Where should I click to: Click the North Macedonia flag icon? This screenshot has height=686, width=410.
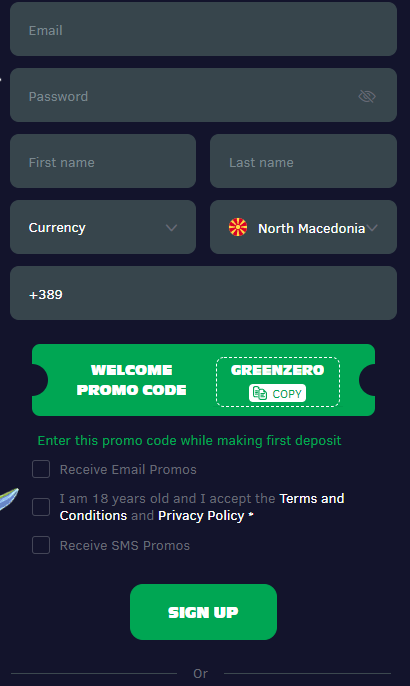(x=238, y=227)
